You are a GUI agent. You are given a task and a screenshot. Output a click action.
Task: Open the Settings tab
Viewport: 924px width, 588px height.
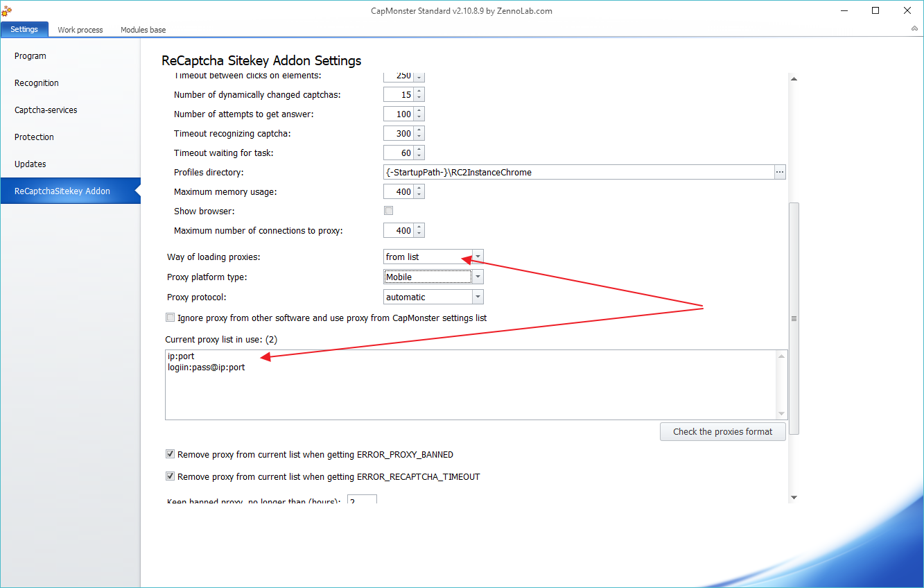[24, 29]
